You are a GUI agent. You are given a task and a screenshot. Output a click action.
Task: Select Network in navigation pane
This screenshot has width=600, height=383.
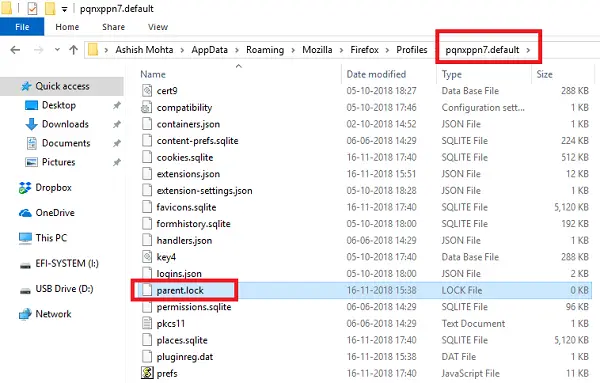click(x=53, y=314)
